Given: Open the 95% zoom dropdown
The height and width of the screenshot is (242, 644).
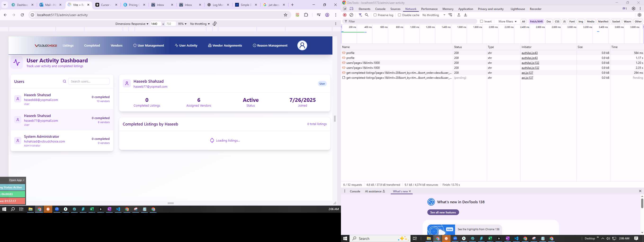Looking at the screenshot, I should [182, 24].
